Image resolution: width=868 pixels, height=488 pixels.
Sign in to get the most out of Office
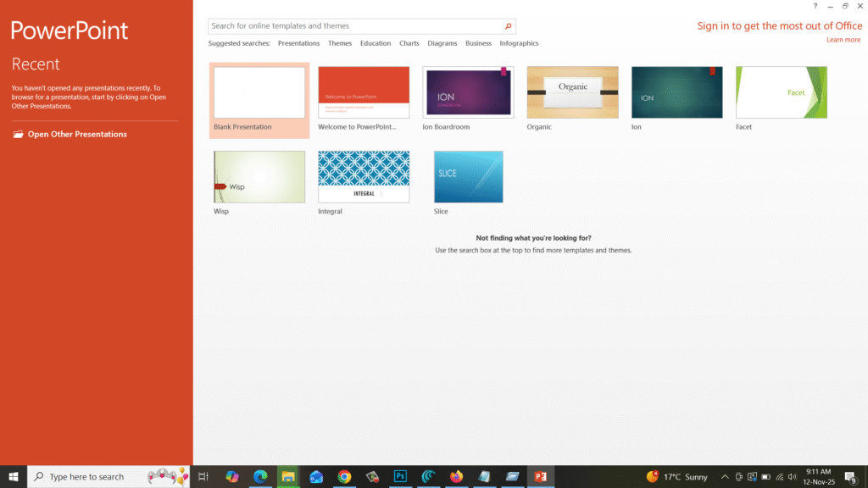click(779, 25)
